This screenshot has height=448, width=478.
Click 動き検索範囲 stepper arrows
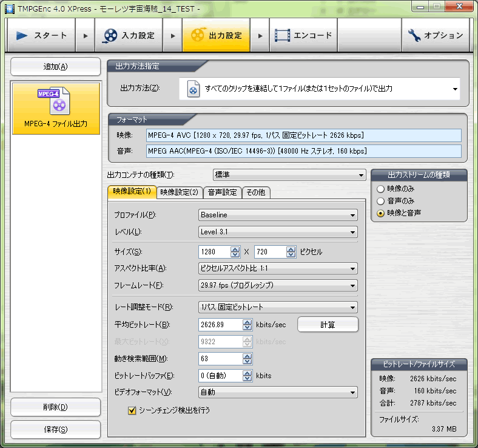(247, 359)
